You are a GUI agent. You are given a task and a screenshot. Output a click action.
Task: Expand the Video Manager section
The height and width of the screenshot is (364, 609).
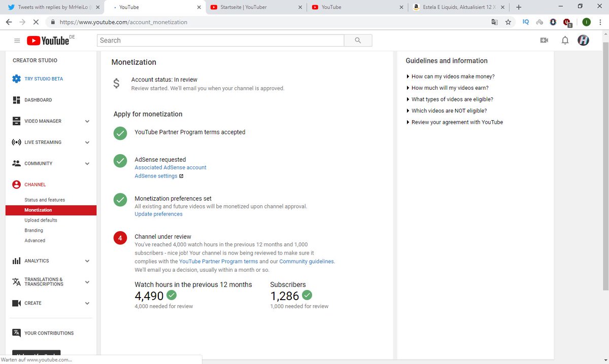point(87,121)
